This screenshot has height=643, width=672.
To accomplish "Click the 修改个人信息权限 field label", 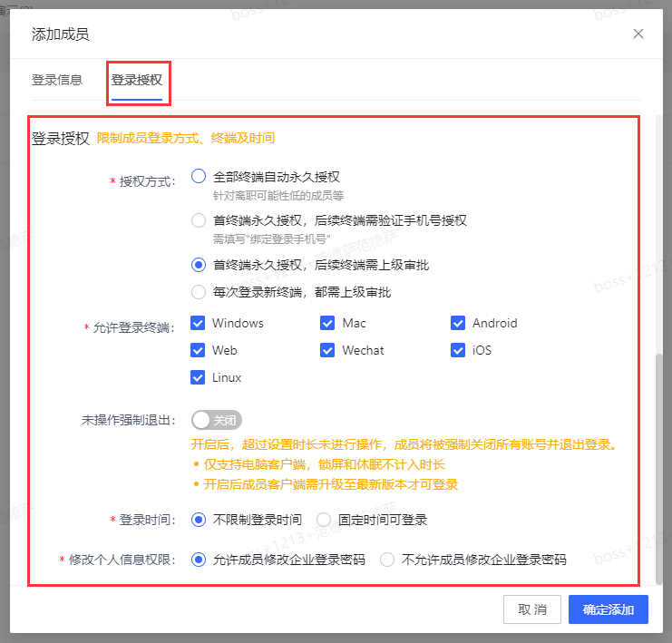I will pyautogui.click(x=122, y=560).
